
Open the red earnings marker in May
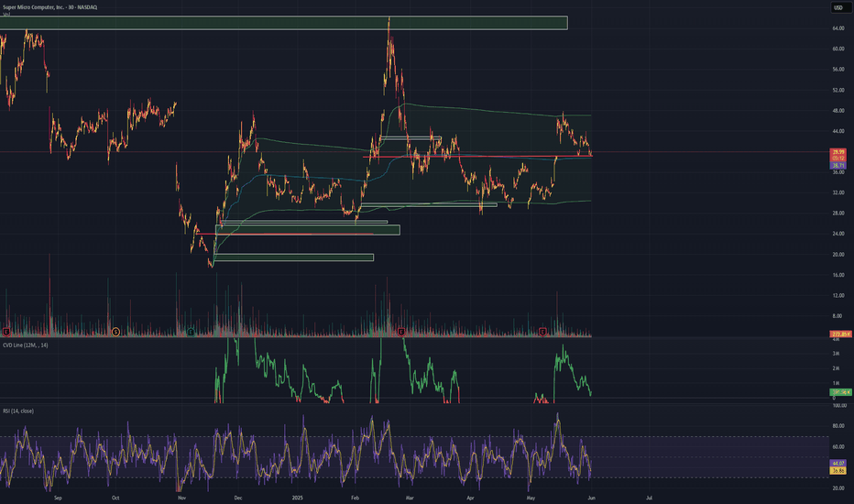(542, 332)
